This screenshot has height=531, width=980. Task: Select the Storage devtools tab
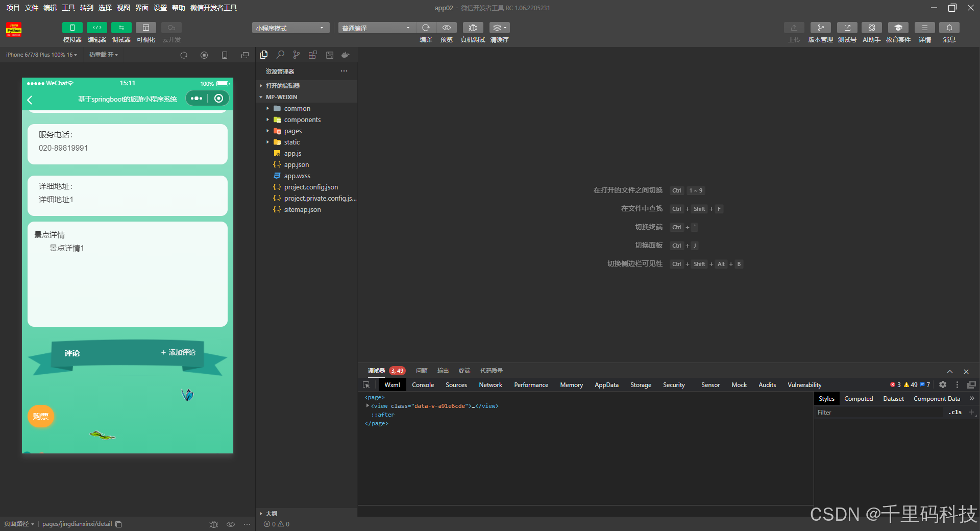pos(641,385)
